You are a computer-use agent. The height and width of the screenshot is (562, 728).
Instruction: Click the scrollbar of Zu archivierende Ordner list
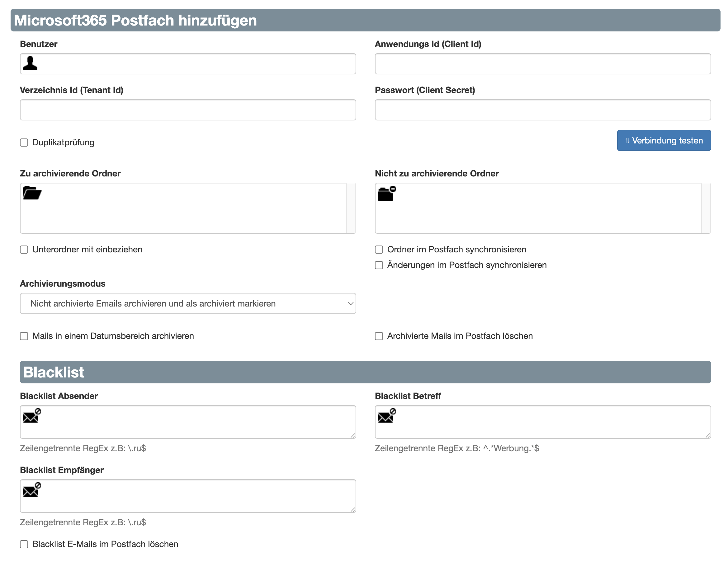(351, 208)
